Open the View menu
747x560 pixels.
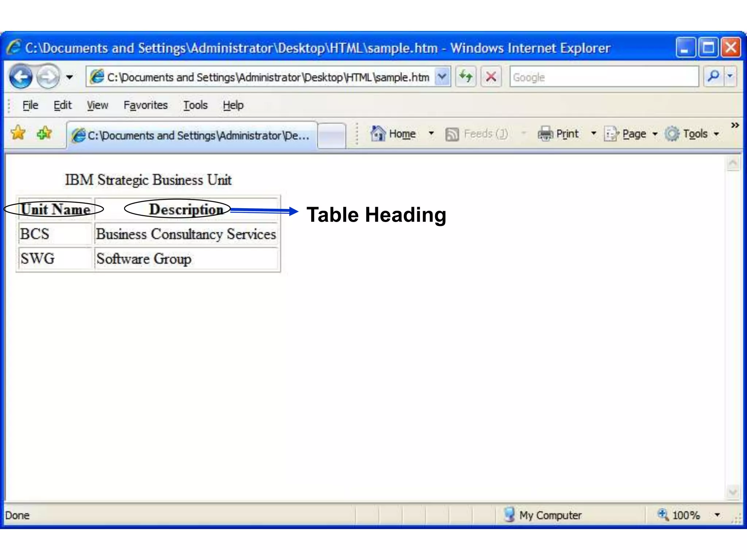click(97, 105)
